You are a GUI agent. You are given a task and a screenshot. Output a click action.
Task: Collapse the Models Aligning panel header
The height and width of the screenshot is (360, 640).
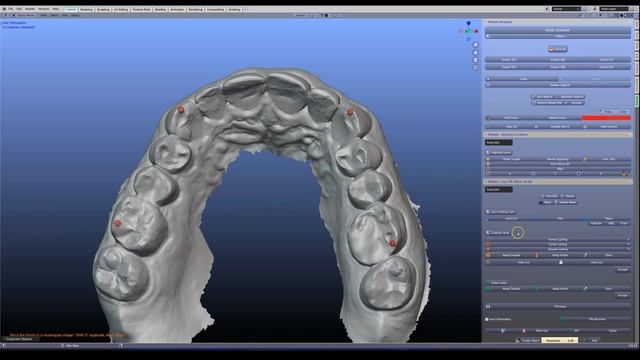click(558, 134)
